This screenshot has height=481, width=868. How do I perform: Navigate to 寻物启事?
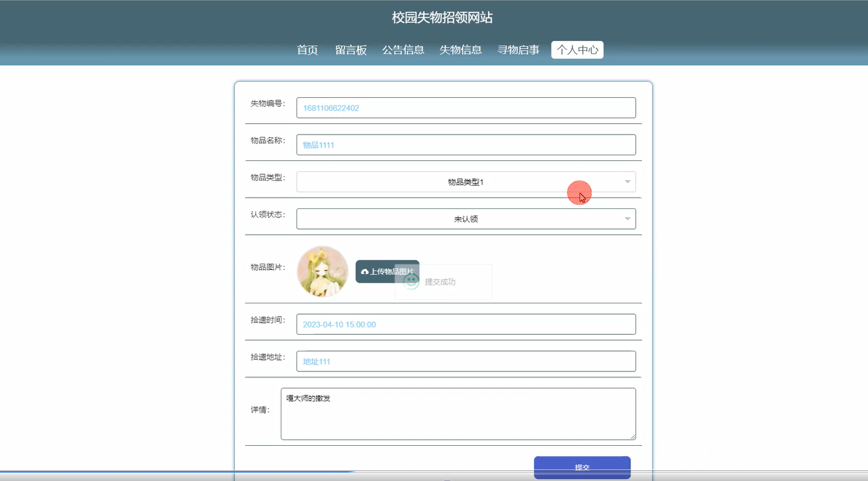click(518, 50)
